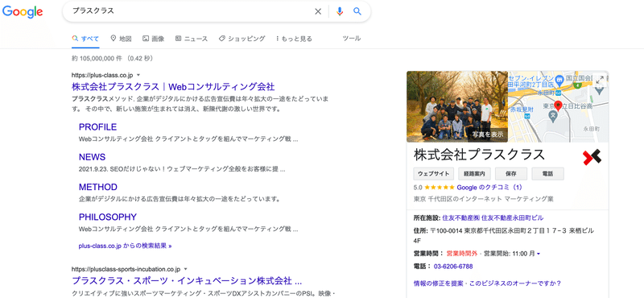Click plus-class.co.jp からの検索結果 link
Image resolution: width=644 pixels, height=298 pixels.
click(x=126, y=246)
